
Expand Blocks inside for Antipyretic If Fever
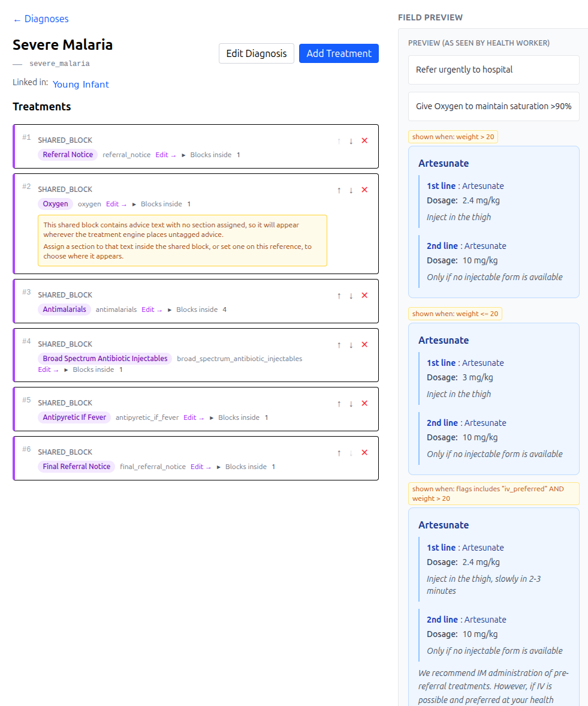[x=239, y=418]
